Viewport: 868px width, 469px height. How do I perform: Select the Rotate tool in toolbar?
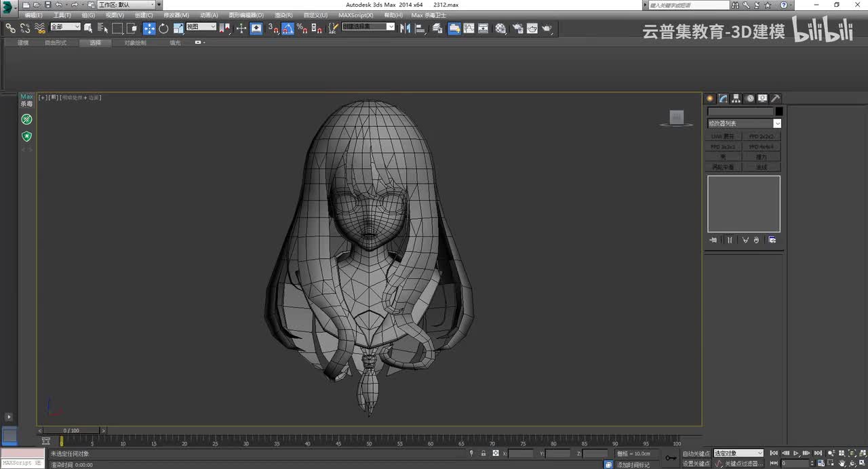click(x=163, y=28)
